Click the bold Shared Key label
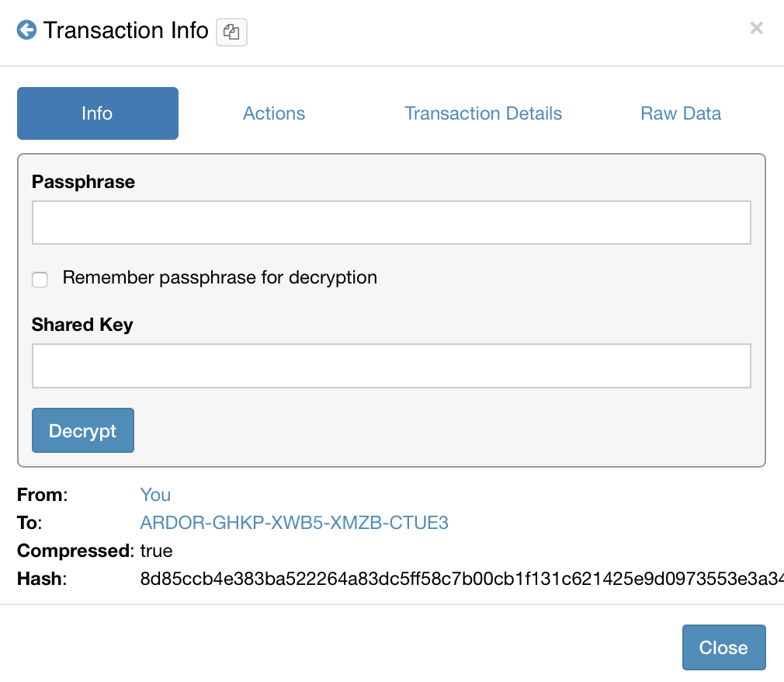The image size is (784, 682). point(82,325)
